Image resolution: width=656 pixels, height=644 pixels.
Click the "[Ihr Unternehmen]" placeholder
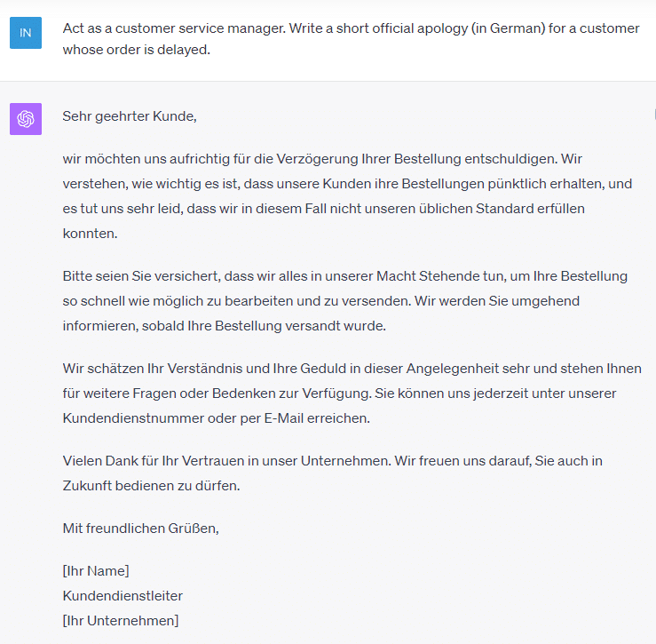[x=121, y=621]
